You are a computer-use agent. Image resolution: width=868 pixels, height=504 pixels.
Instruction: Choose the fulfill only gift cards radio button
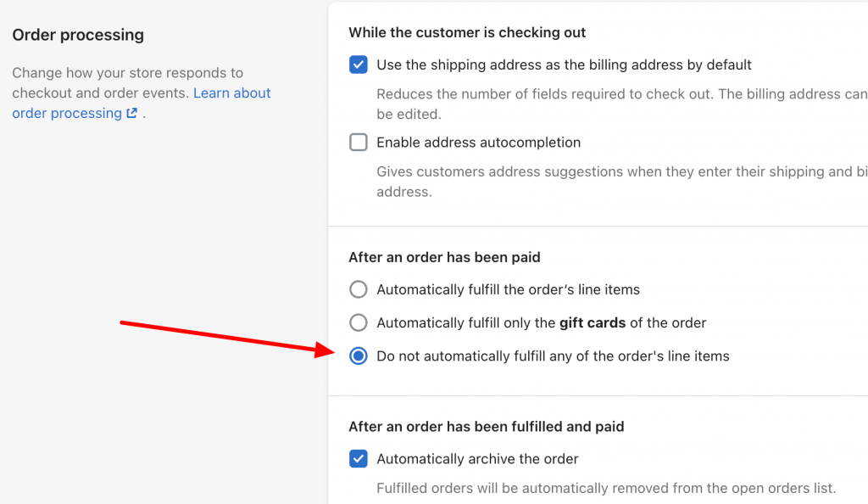[359, 322]
